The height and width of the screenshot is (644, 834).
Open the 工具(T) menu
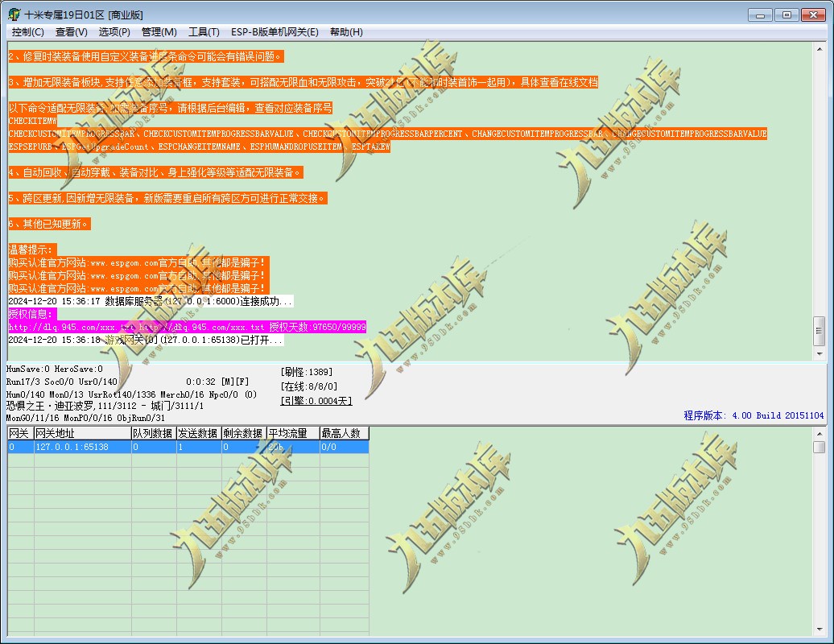tap(204, 32)
